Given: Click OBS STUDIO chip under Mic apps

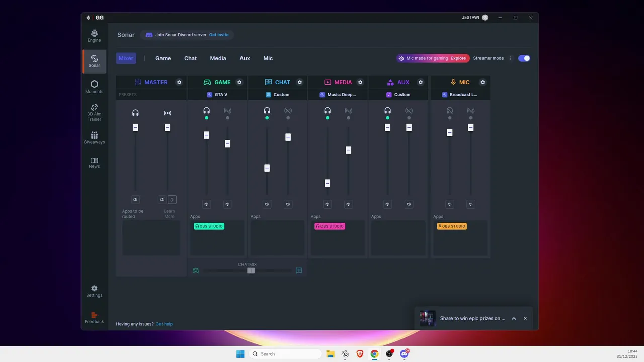Looking at the screenshot, I should tap(452, 226).
